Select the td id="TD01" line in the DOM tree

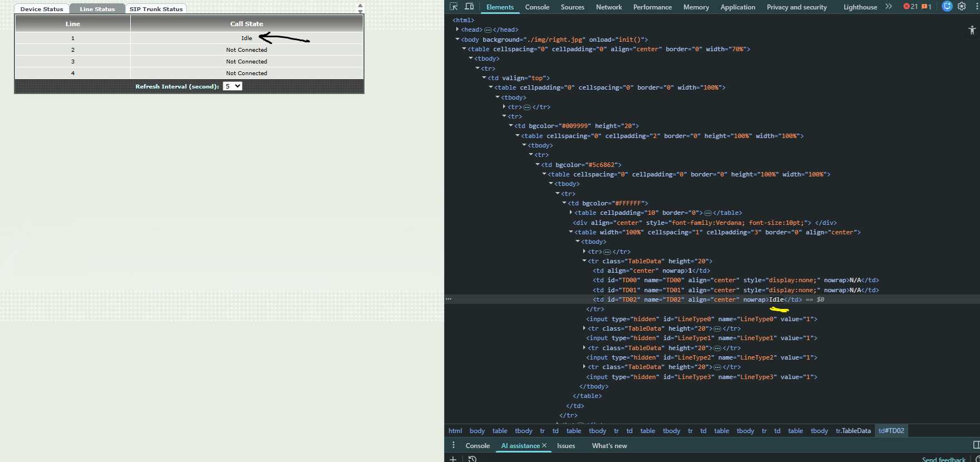tap(736, 290)
